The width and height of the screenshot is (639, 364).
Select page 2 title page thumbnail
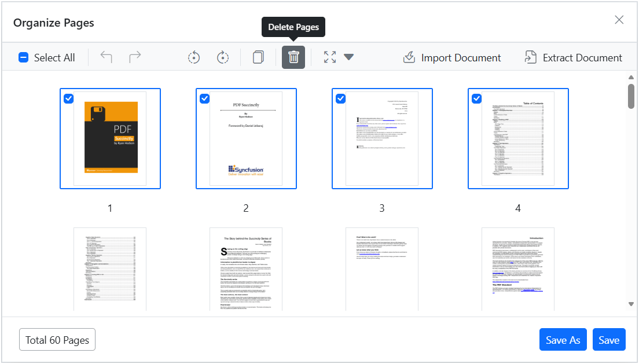click(246, 138)
